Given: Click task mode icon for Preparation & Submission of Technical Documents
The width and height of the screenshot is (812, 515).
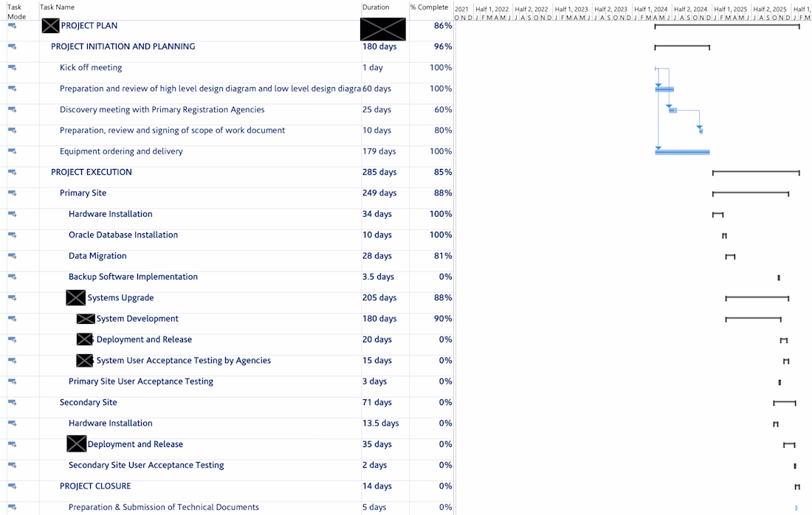Looking at the screenshot, I should pos(12,507).
